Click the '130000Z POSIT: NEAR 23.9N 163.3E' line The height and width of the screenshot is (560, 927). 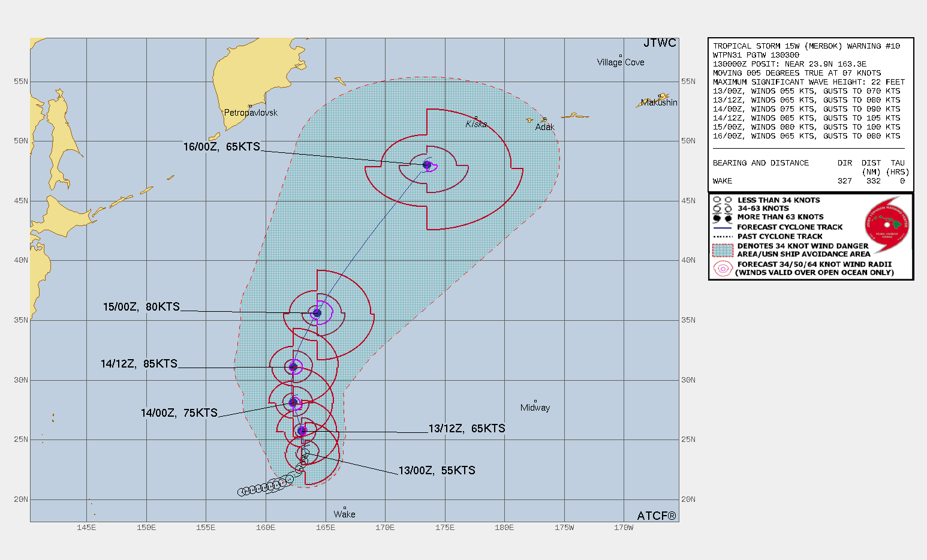pos(790,64)
